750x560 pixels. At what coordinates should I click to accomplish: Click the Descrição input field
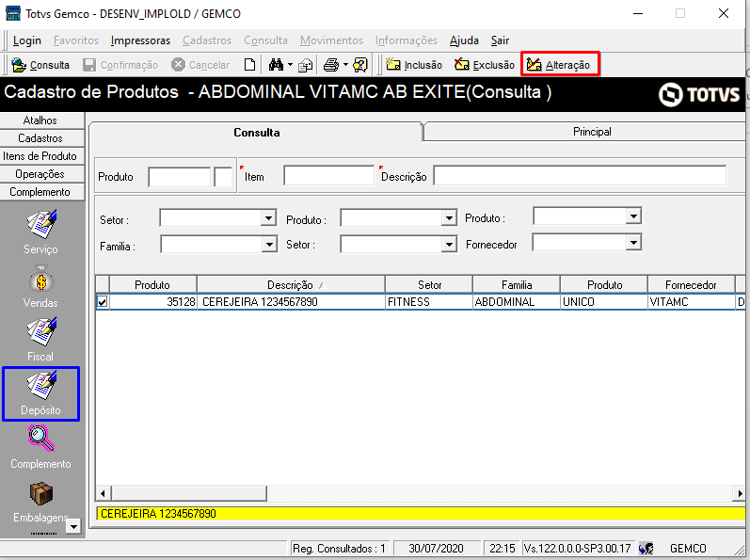[580, 175]
